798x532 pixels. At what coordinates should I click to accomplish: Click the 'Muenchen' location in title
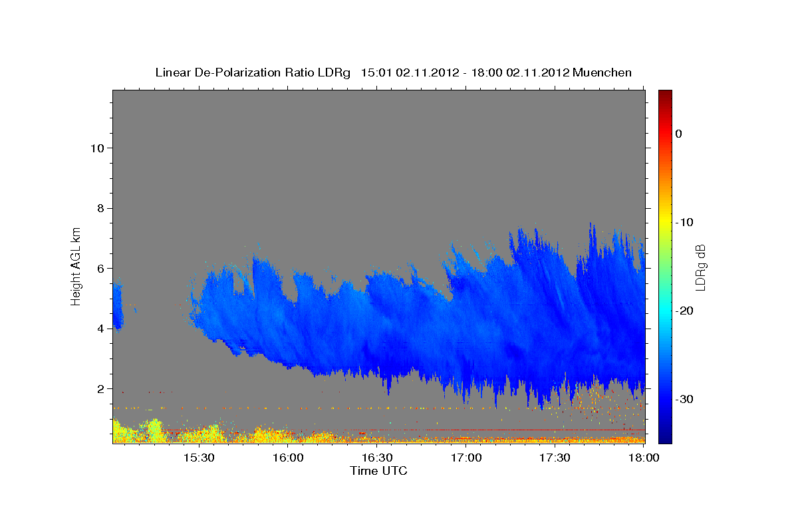coord(604,72)
